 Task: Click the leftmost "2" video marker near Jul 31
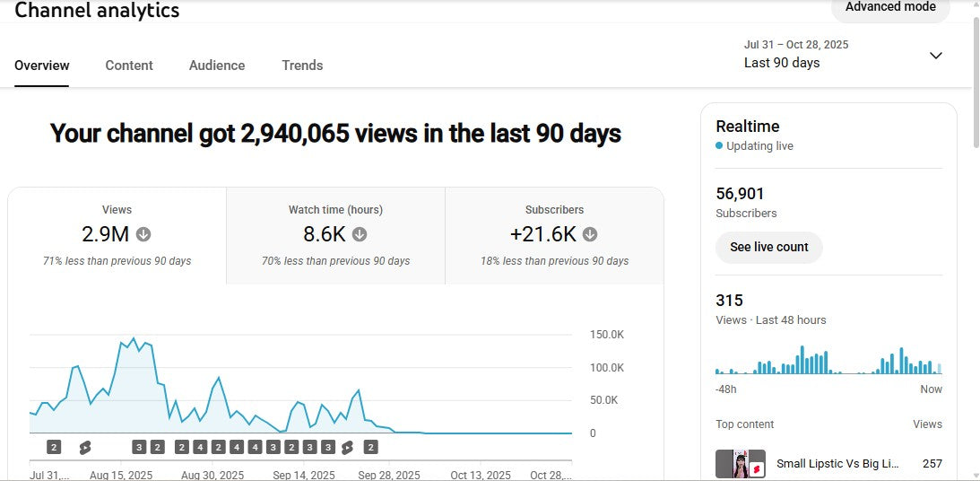54,447
